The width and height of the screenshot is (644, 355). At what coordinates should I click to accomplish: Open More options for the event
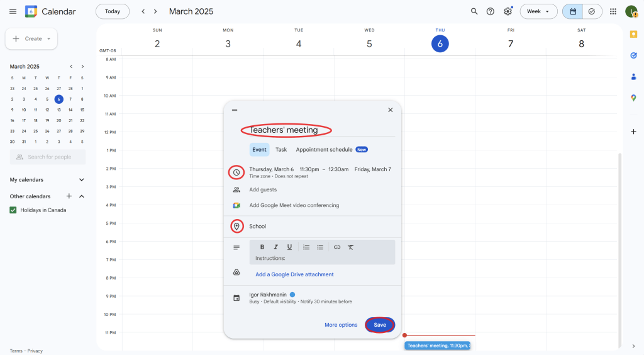click(341, 325)
